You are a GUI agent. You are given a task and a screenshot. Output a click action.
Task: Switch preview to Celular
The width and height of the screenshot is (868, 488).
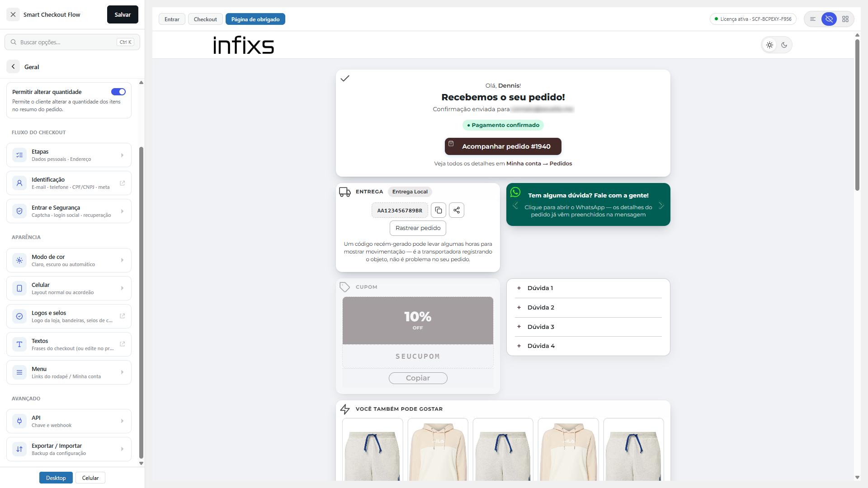[90, 478]
